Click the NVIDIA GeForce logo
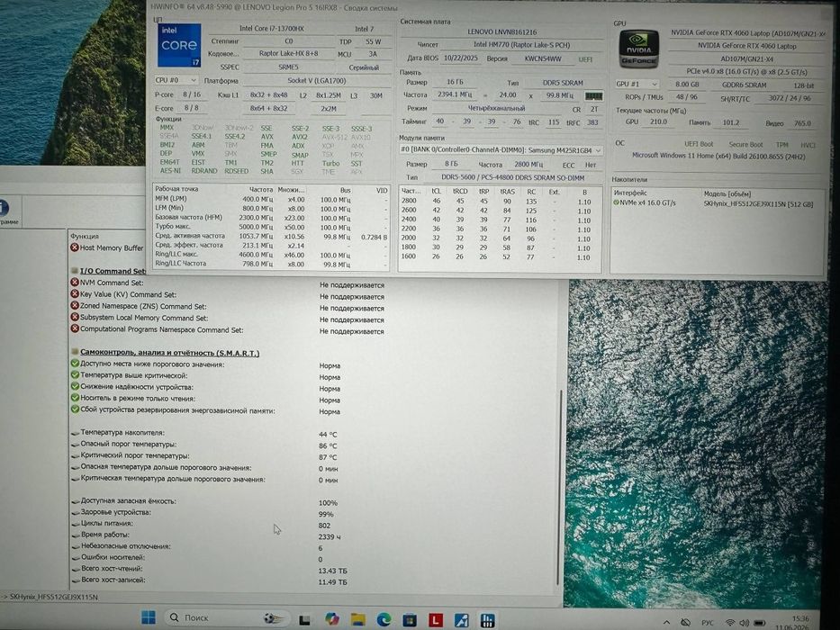This screenshot has height=630, width=840. tap(638, 49)
